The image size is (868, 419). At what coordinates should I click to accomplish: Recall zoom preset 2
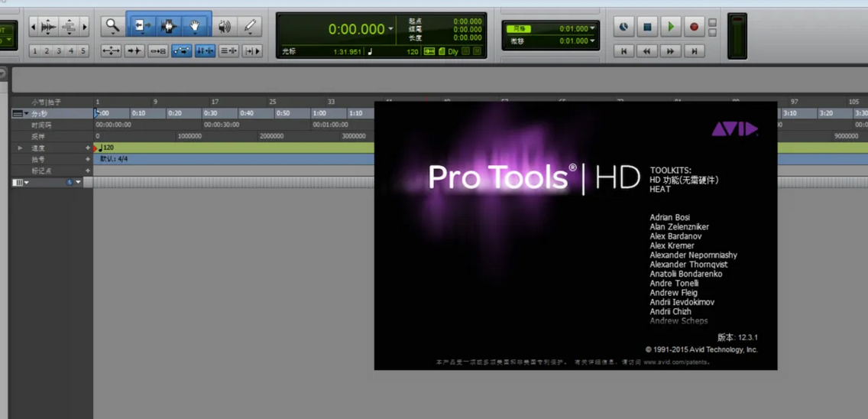coord(47,51)
